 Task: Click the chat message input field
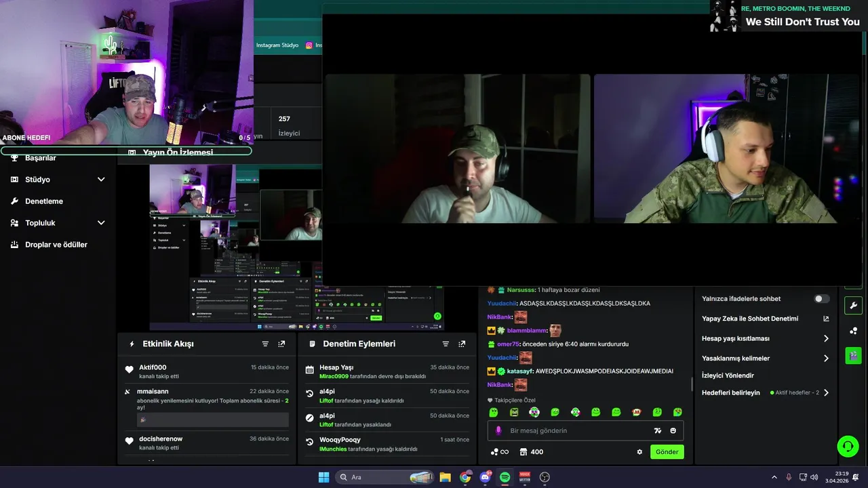click(x=585, y=430)
